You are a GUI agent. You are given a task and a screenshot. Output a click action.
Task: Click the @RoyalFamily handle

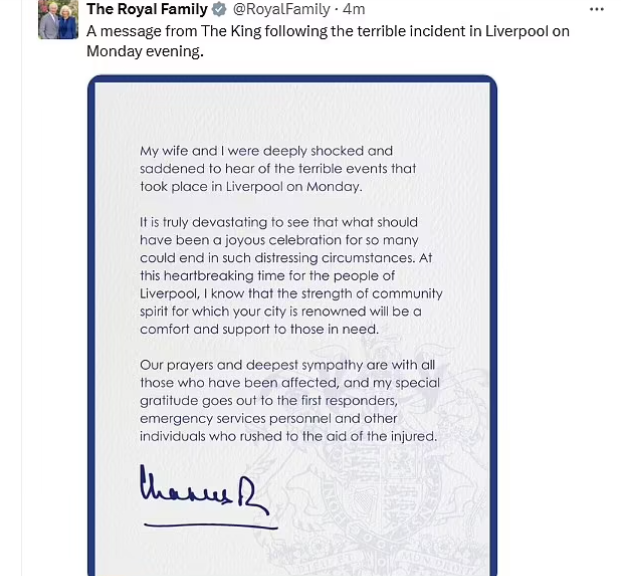282,9
